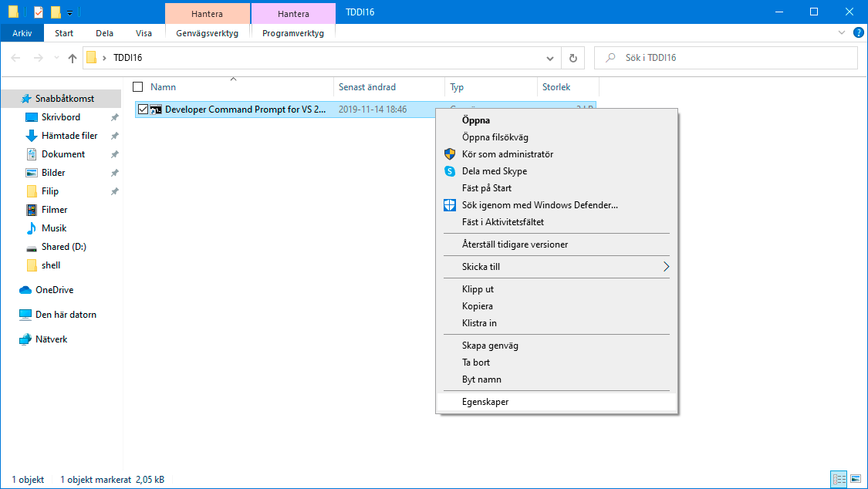Open the help icon in the ribbon
Viewport: 868px width, 489px height.
pyautogui.click(x=859, y=32)
